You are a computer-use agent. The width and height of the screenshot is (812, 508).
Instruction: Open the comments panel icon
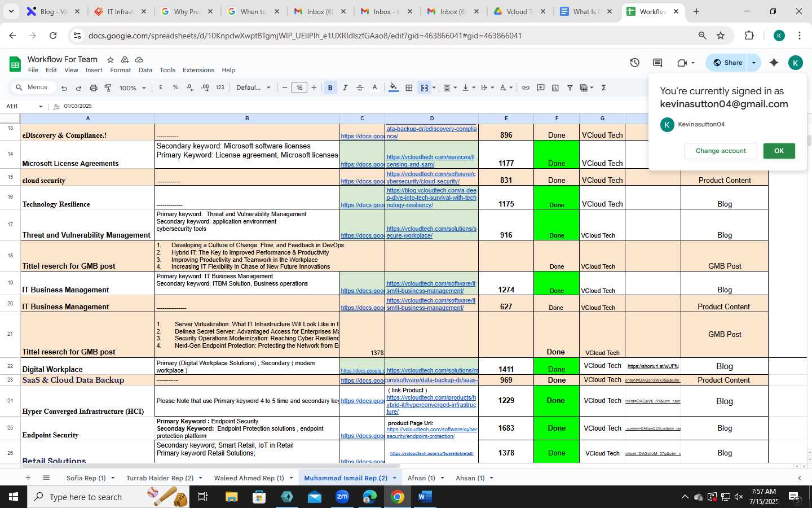point(657,63)
